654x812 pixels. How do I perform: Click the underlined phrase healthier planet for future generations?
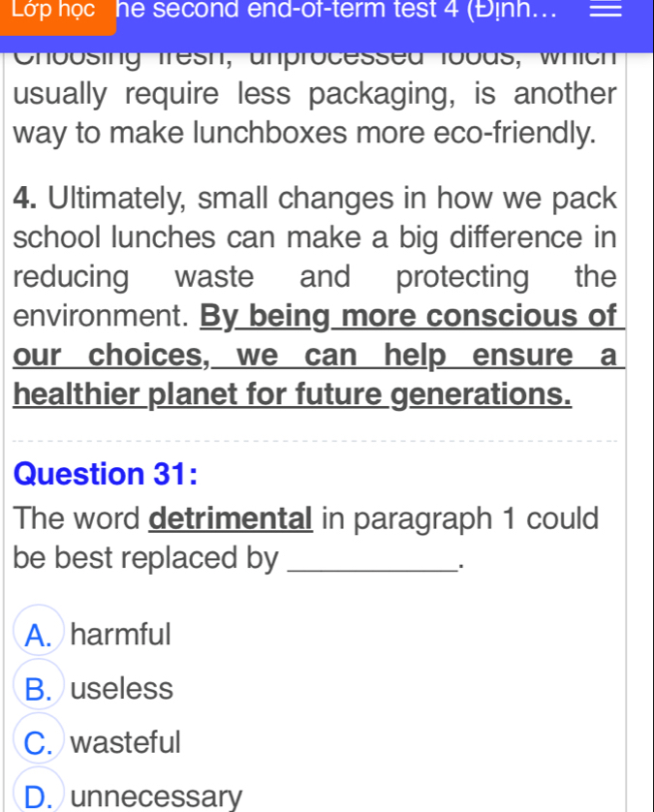pos(293,394)
